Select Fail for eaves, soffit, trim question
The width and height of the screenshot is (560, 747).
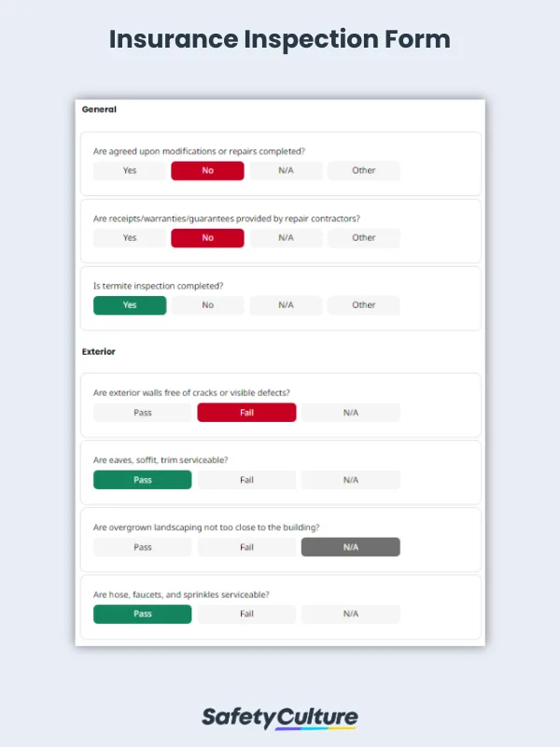click(x=246, y=479)
